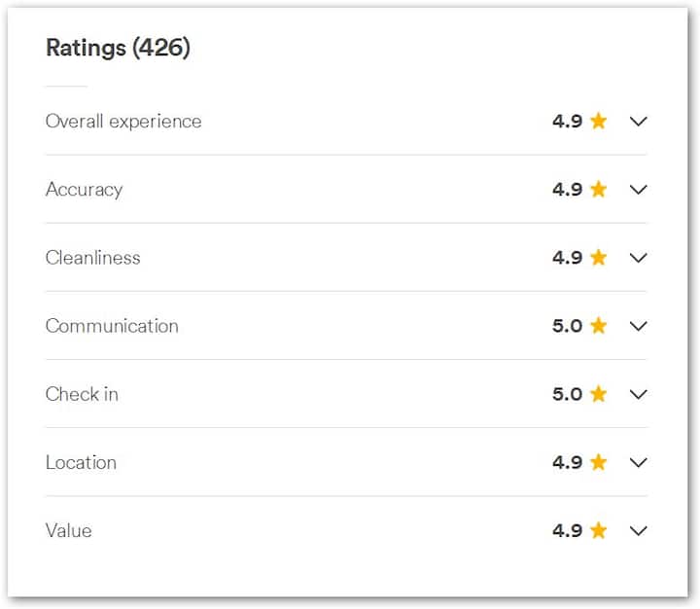Image resolution: width=700 pixels, height=609 pixels.
Task: Click the Check in rating star icon
Action: point(598,394)
